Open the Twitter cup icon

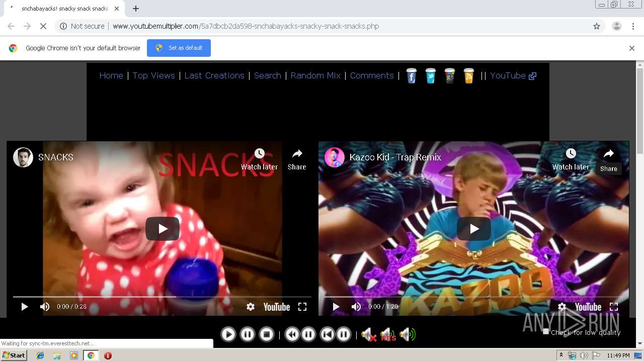(x=430, y=75)
